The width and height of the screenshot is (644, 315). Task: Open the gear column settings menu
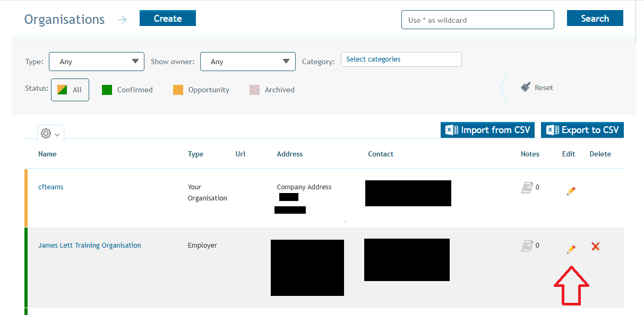coord(50,134)
